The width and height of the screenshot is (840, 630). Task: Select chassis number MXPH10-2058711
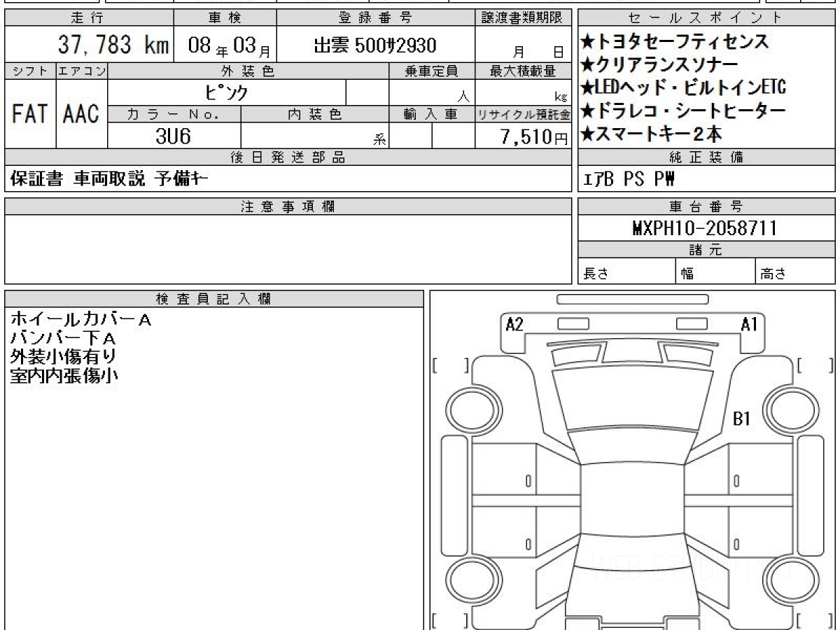(x=704, y=228)
